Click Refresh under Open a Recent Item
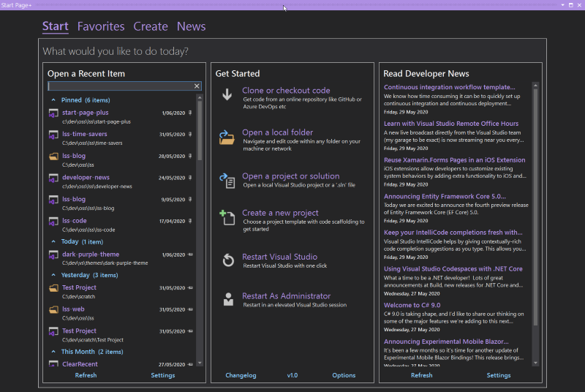This screenshot has width=585, height=392. click(86, 375)
